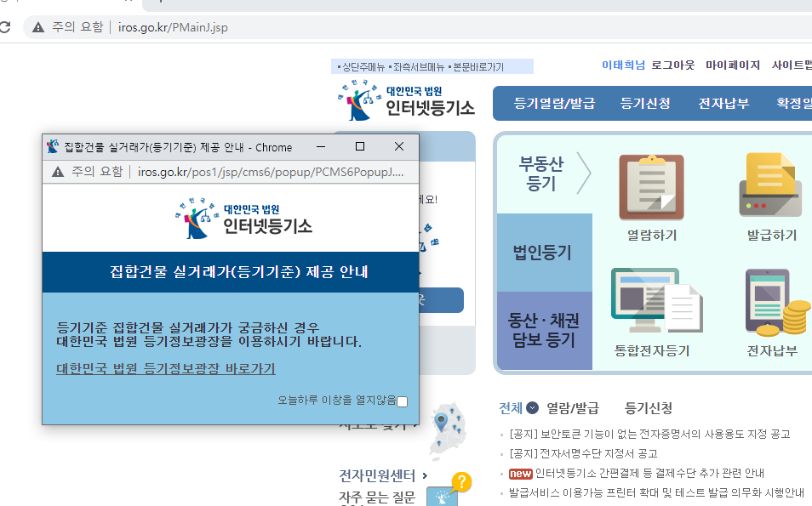Select the 동산·채권 담보 등기 tab
Image resolution: width=812 pixels, height=506 pixels.
[x=544, y=330]
